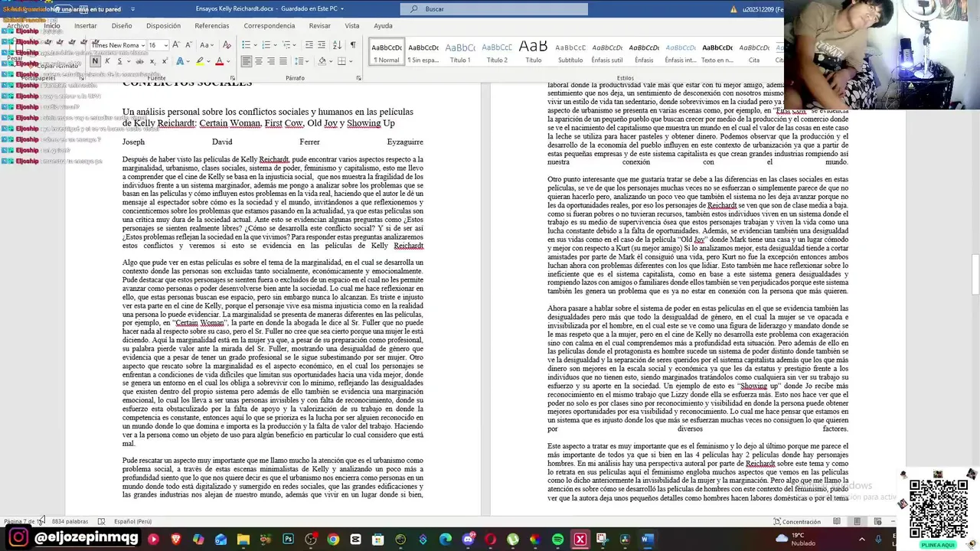
Task: Center align the paragraph
Action: coord(259,61)
